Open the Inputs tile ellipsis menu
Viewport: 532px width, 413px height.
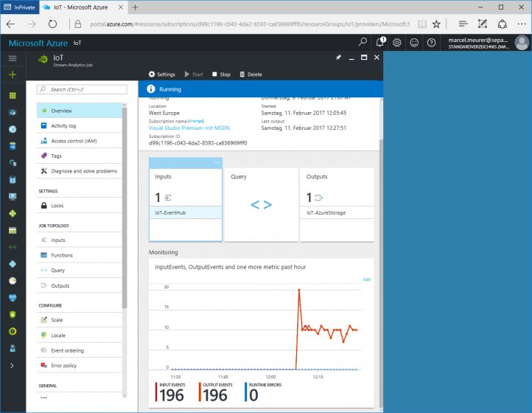pos(217,162)
